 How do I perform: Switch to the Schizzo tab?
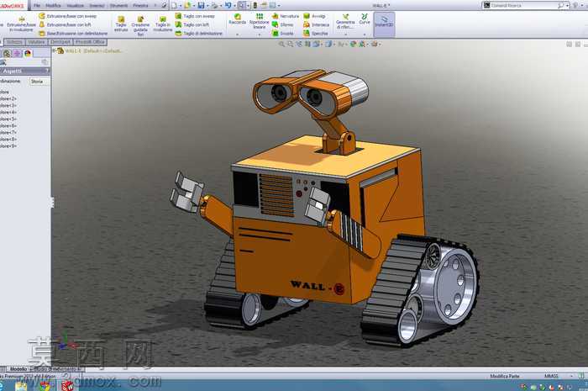click(x=14, y=42)
